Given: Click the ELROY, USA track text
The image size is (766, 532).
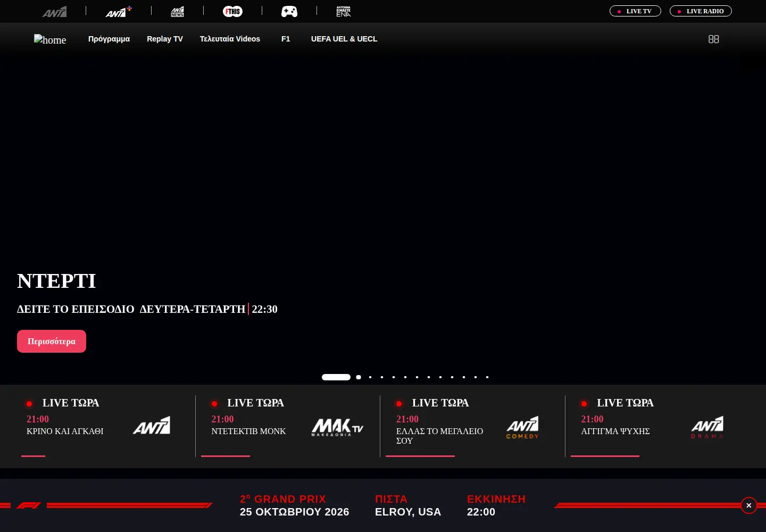Looking at the screenshot, I should 408,512.
